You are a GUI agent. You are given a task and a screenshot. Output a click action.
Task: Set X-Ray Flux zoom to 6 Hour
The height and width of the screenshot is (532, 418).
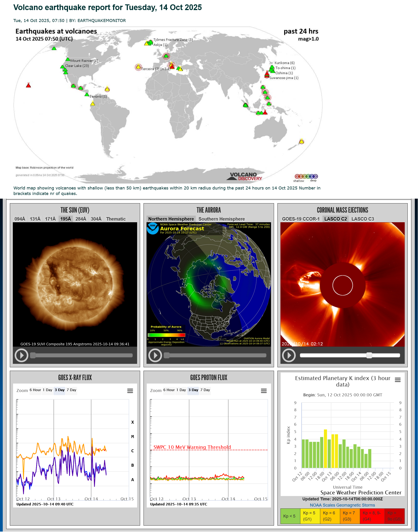pos(35,390)
